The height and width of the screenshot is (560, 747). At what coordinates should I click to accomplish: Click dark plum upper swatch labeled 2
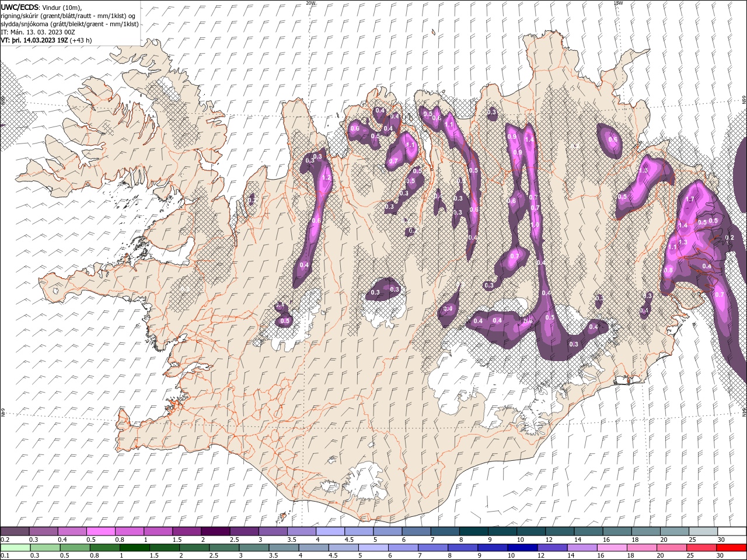(x=215, y=531)
